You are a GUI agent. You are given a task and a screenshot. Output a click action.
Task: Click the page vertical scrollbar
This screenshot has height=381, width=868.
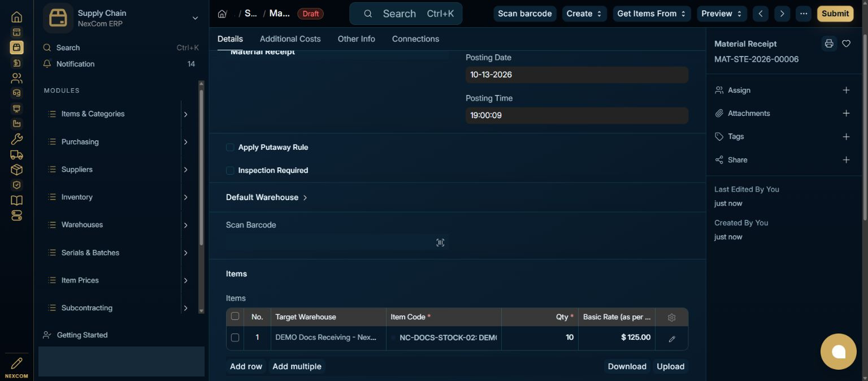point(865,127)
